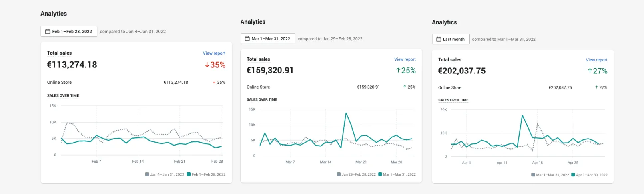Screen dimensions: 644x194
Task: Click the Online Store amount €202,037.75
Action: (x=560, y=87)
